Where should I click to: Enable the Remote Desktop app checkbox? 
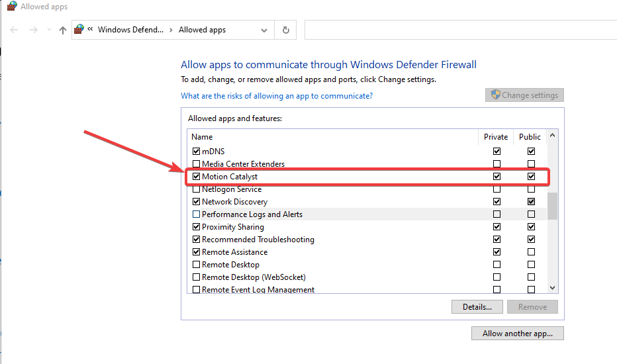pos(197,265)
